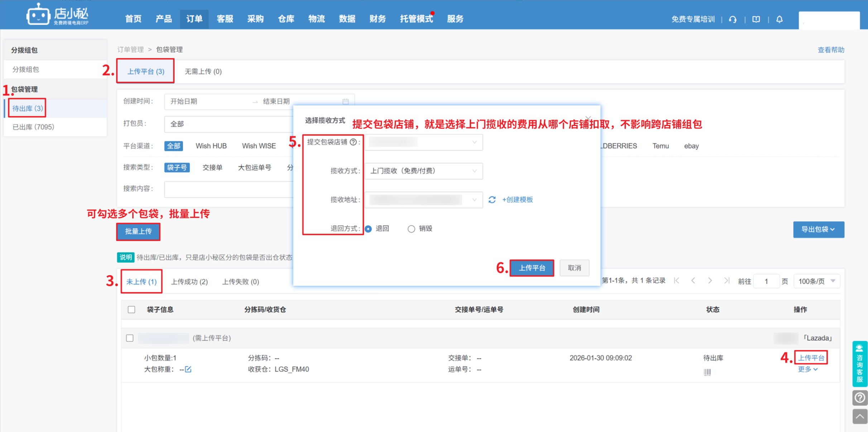Expand the 提交包袋店铺 dropdown
868x432 pixels.
[x=423, y=142]
